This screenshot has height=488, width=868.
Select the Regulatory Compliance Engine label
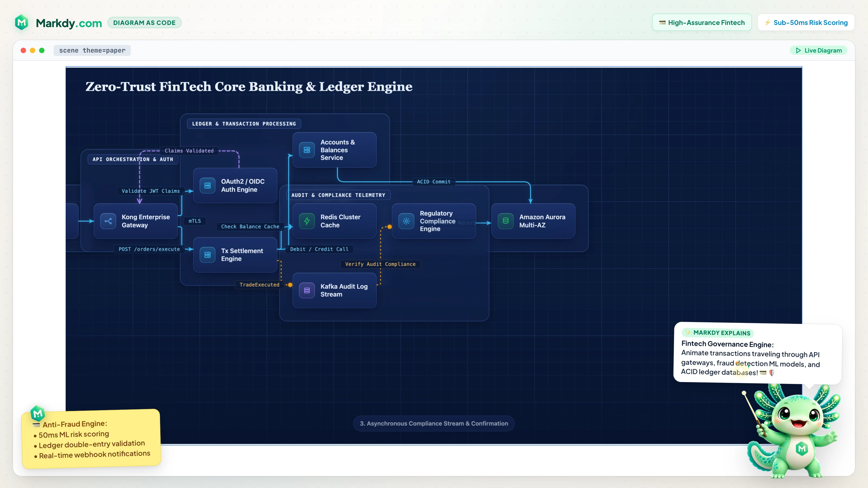[437, 221]
